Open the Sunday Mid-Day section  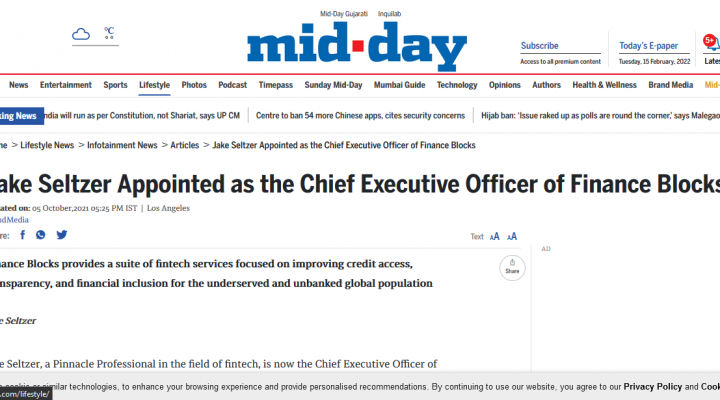click(333, 85)
